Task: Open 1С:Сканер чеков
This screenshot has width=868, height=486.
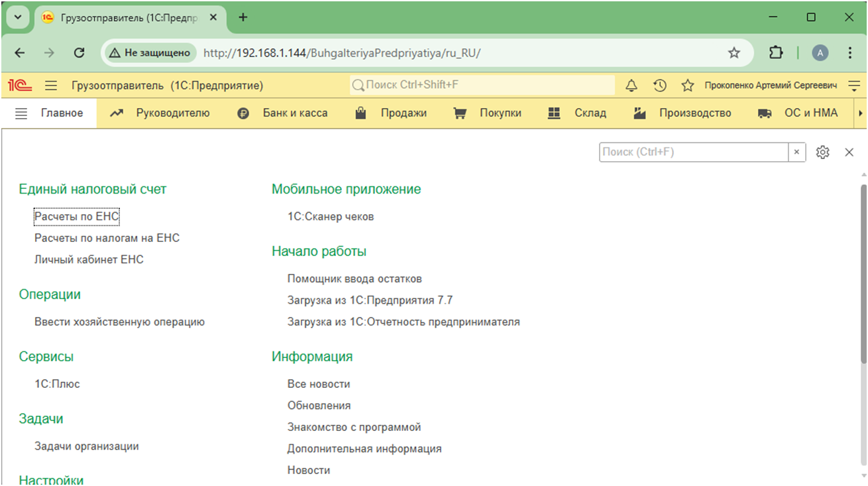Action: click(x=331, y=217)
